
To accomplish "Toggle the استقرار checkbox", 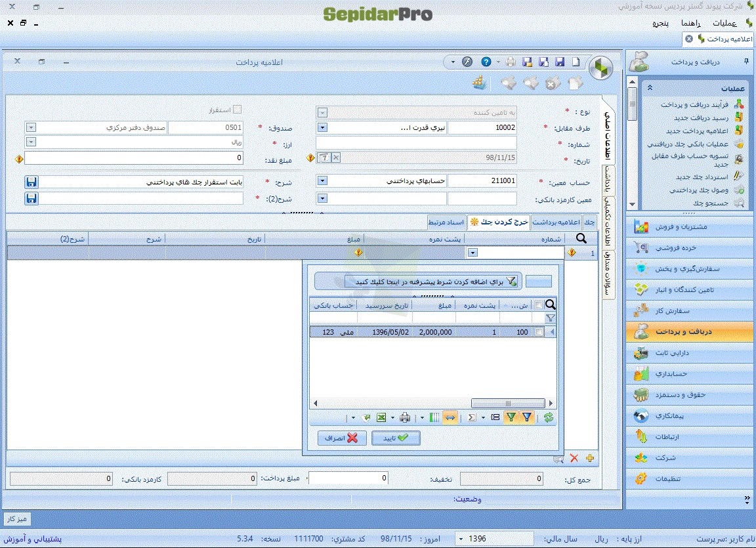I will click(x=237, y=110).
